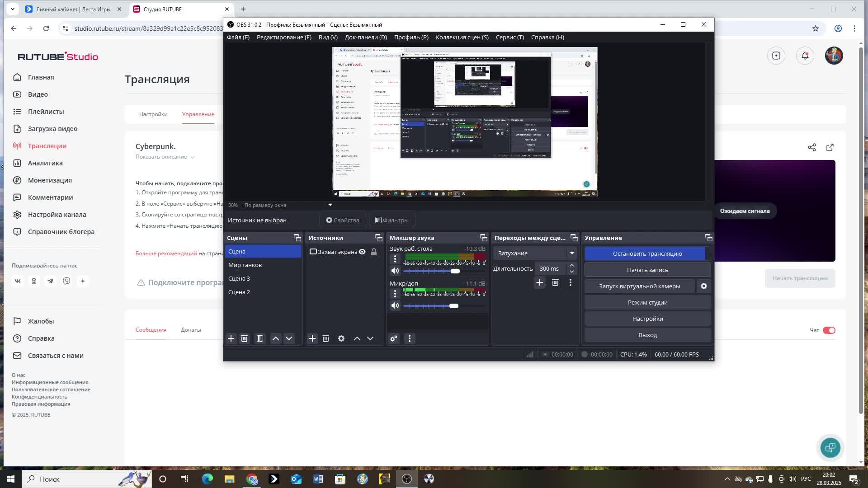Click share icon above stream preview
This screenshot has height=488, width=868.
812,147
